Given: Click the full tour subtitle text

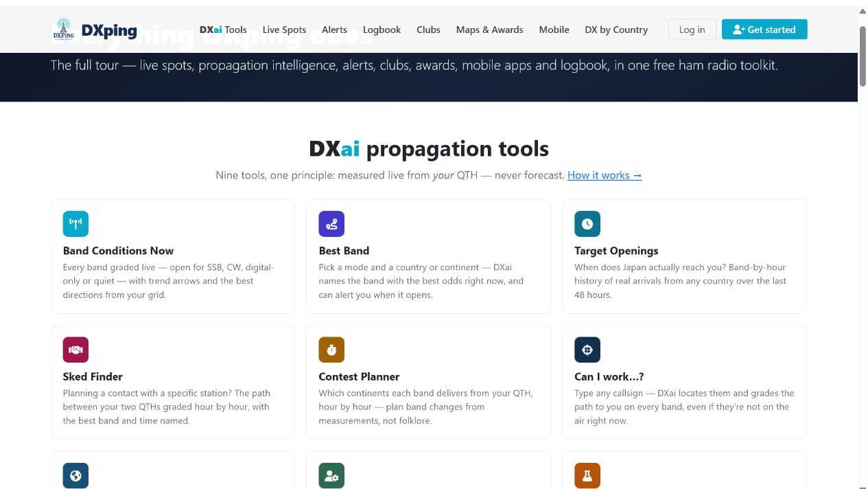Looking at the screenshot, I should [x=414, y=66].
